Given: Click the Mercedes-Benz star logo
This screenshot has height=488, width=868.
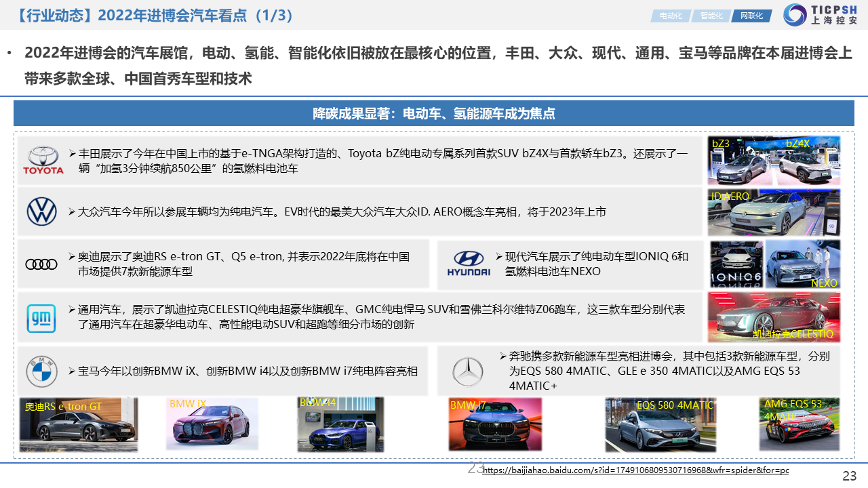Looking at the screenshot, I should tap(468, 371).
